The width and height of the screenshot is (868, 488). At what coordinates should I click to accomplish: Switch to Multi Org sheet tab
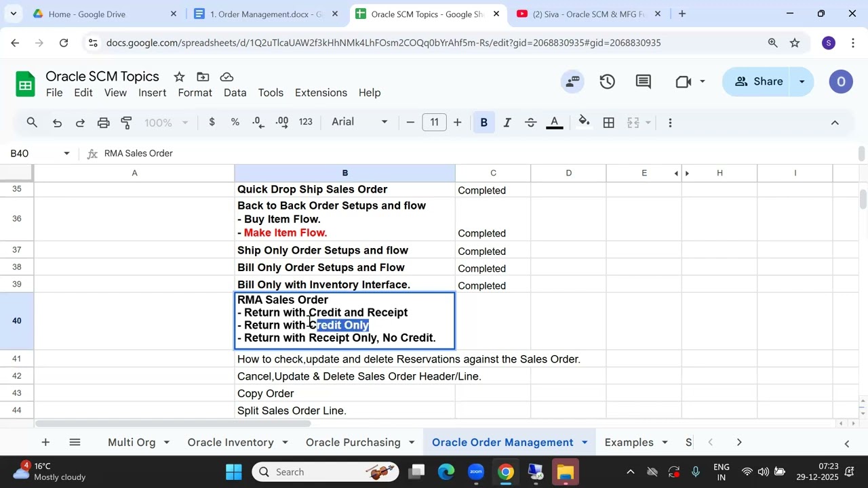(132, 443)
